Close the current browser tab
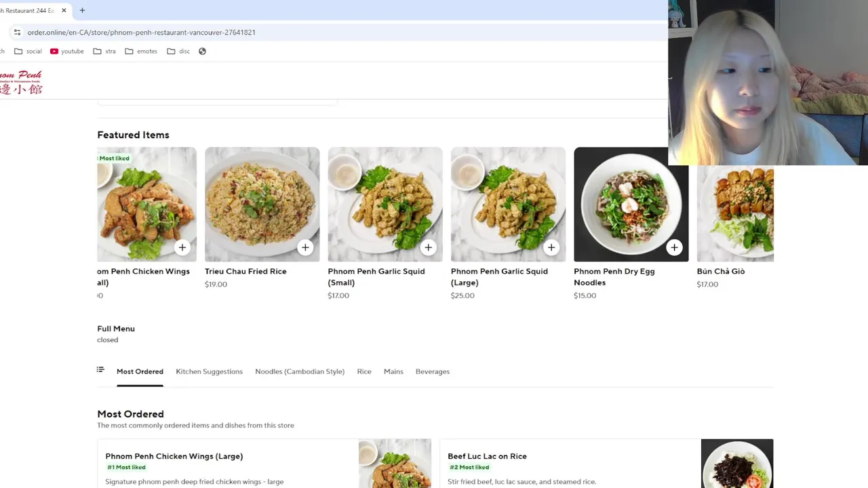Viewport: 868px width, 488px height. (x=64, y=10)
